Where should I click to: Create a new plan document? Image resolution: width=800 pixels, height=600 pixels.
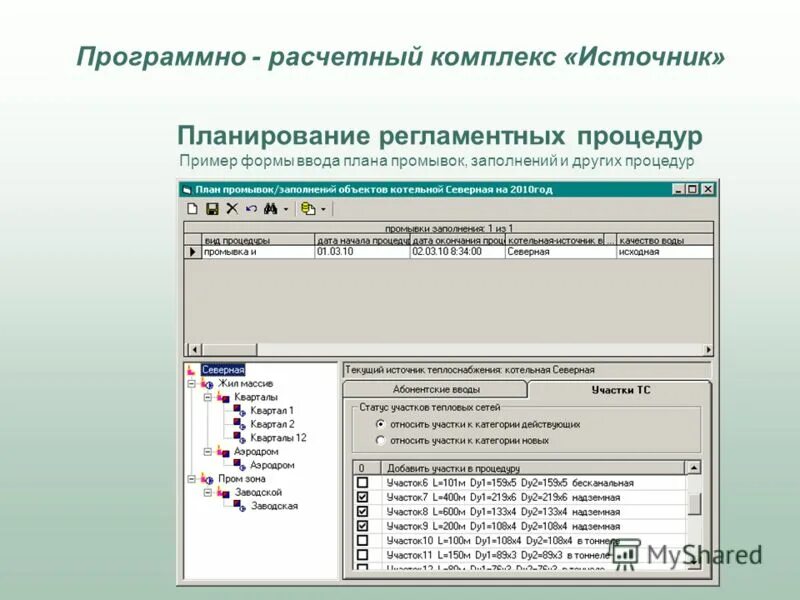(194, 208)
